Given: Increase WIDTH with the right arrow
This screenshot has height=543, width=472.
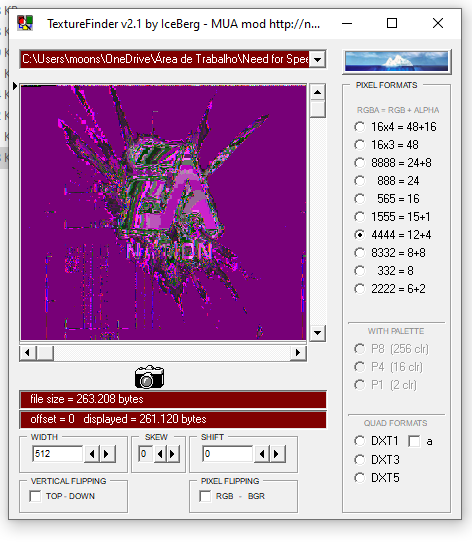Looking at the screenshot, I should point(107,454).
